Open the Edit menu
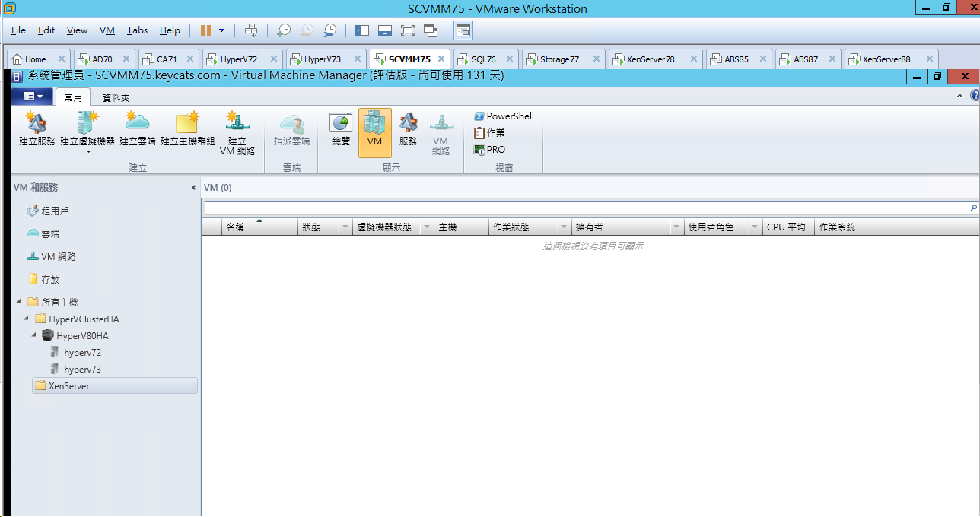The height and width of the screenshot is (517, 980). (46, 30)
